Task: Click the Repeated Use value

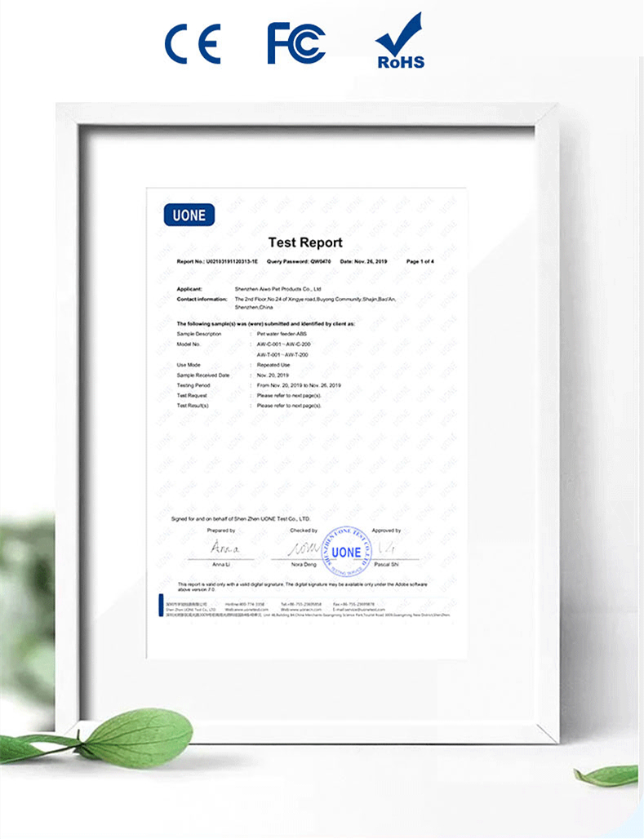Action: [x=274, y=365]
